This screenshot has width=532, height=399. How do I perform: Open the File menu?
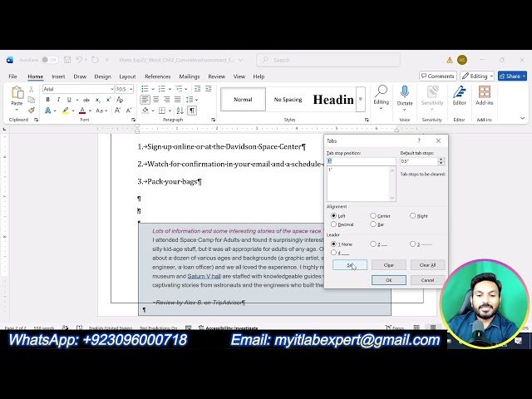pyautogui.click(x=13, y=76)
